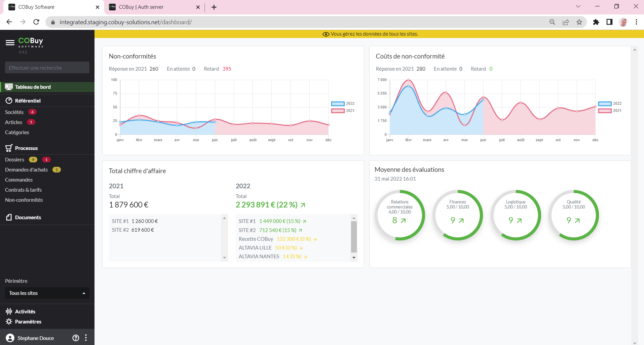Click the Effectuer une recherche search field
This screenshot has height=345, width=644.
[x=47, y=68]
